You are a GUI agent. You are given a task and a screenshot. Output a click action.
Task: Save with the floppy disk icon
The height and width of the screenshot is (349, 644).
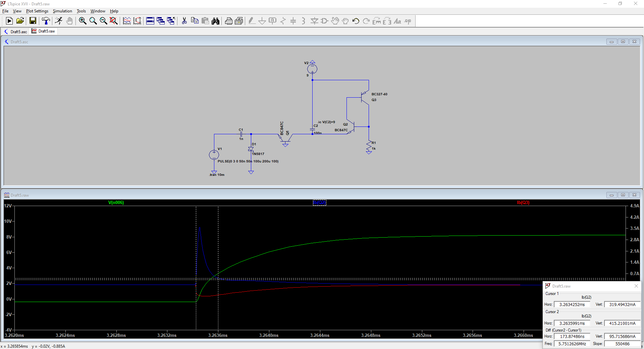(x=33, y=21)
